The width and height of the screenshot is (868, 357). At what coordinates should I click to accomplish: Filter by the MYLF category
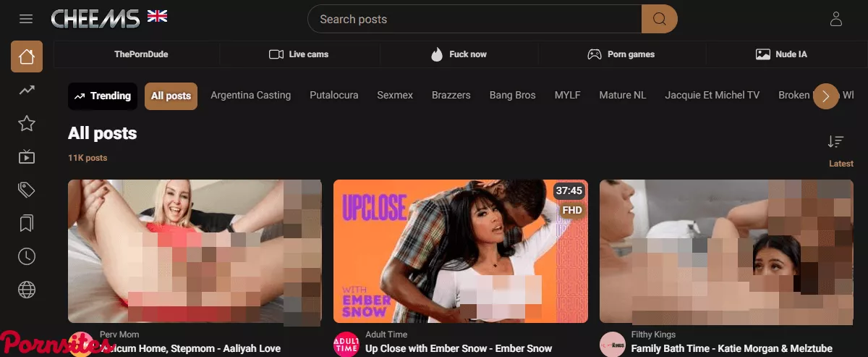(x=567, y=96)
